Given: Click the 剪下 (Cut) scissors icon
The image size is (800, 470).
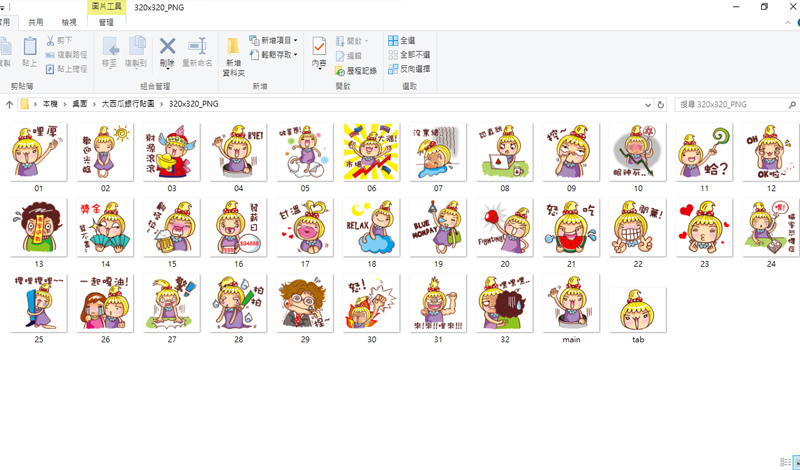Looking at the screenshot, I should click(50, 40).
